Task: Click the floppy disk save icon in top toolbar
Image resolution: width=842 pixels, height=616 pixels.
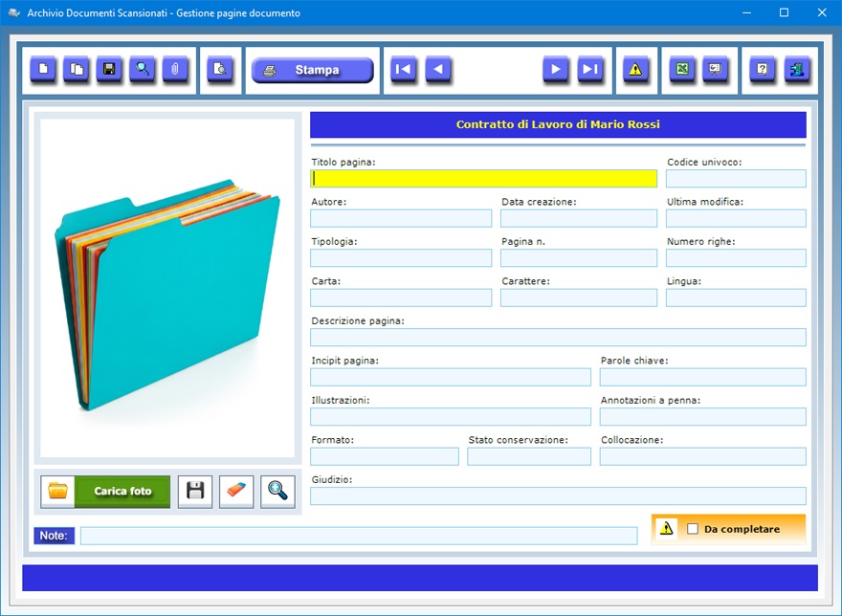Action: [109, 70]
